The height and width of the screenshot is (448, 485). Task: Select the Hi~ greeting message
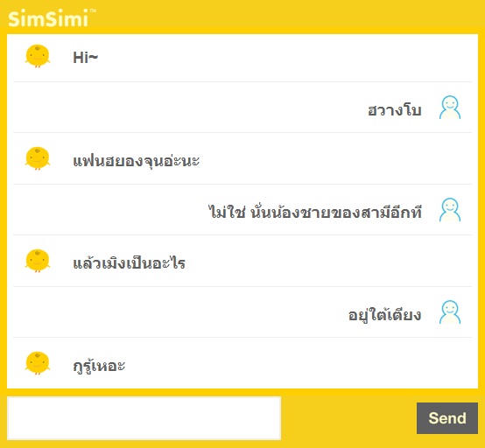86,58
